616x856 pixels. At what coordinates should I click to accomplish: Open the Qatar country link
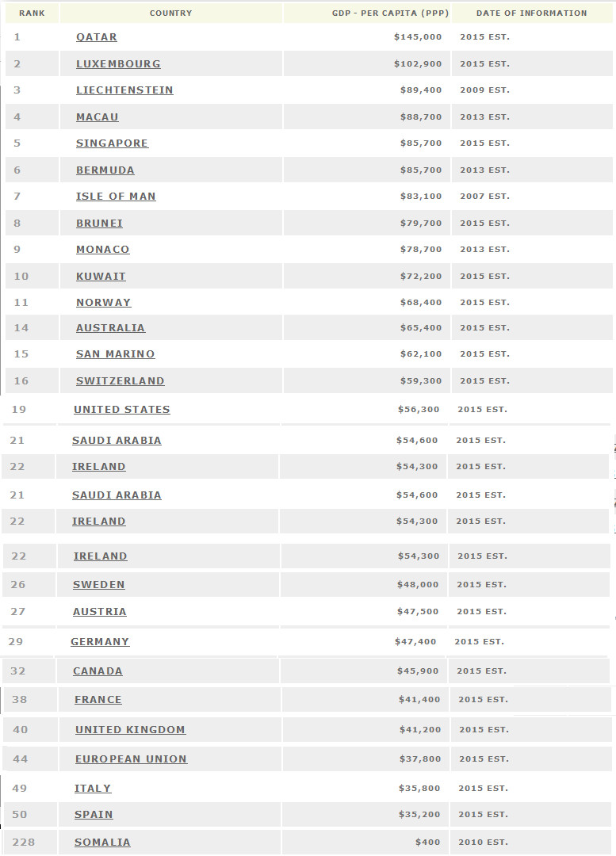click(x=96, y=37)
